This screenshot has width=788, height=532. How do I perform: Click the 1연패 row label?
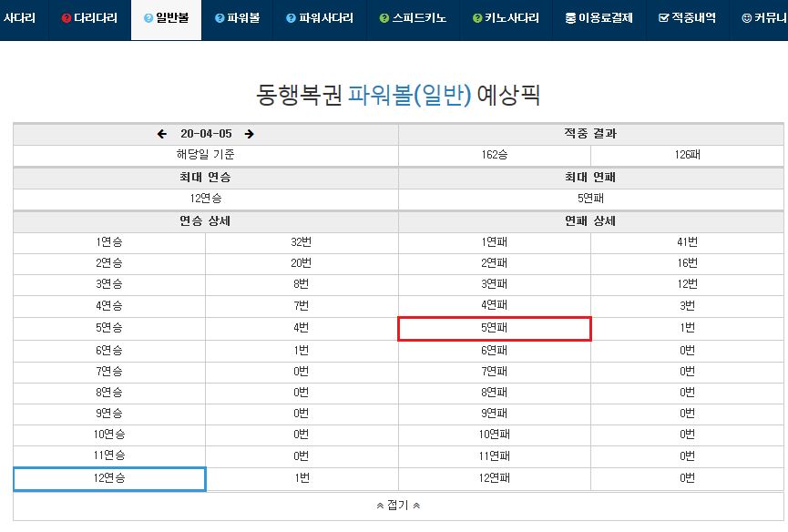[495, 242]
